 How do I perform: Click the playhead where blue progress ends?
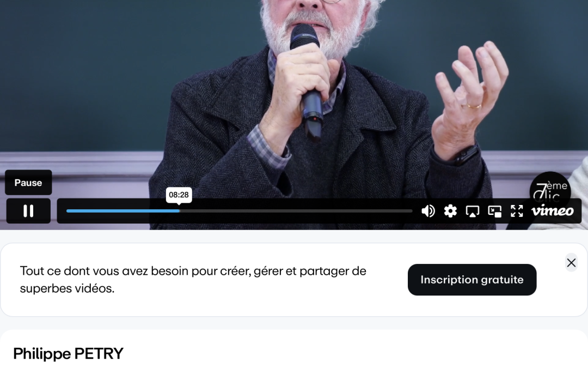pos(179,211)
